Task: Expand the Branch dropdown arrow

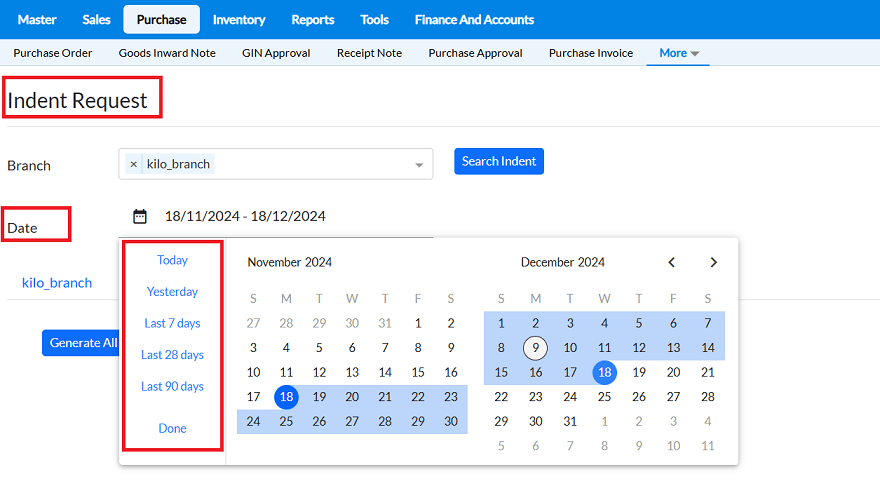Action: coord(419,165)
